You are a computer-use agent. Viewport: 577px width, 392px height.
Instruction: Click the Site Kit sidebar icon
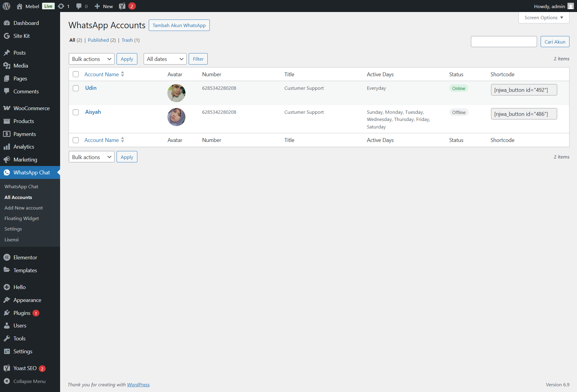point(7,36)
